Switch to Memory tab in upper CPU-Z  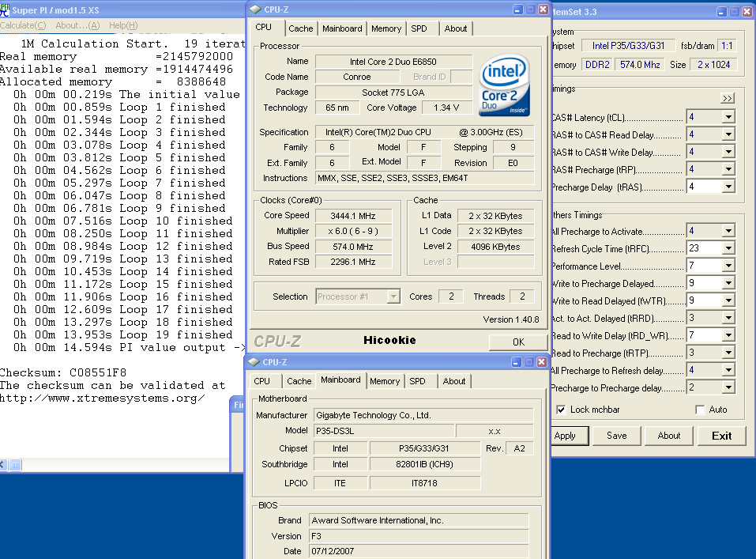pos(386,28)
